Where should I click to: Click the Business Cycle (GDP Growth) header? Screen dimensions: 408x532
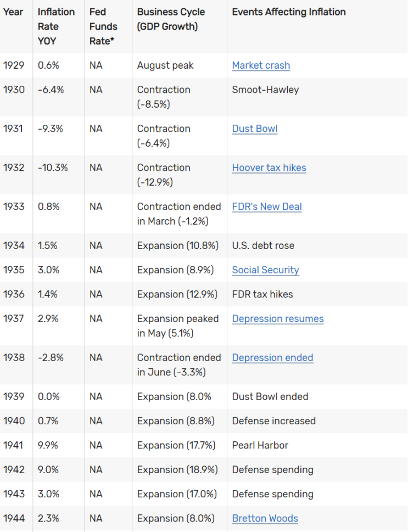point(171,19)
